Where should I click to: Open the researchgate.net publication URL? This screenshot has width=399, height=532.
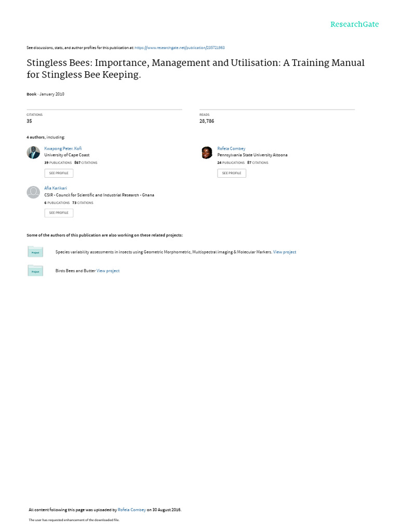180,48
